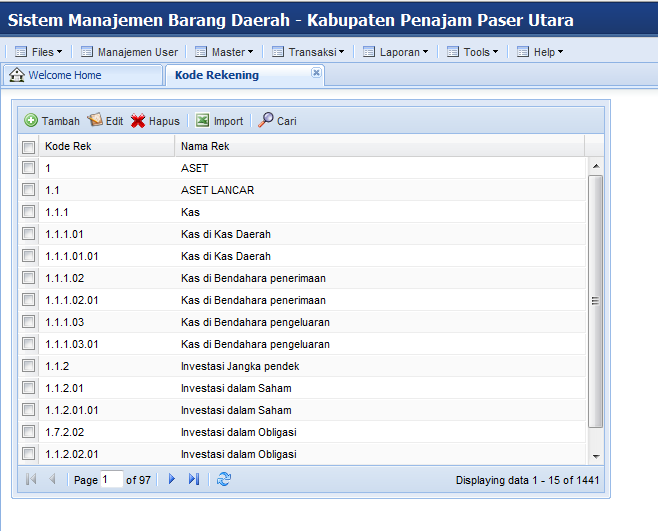Viewport: 658px width, 531px height.
Task: Click the page number input field
Action: (112, 479)
